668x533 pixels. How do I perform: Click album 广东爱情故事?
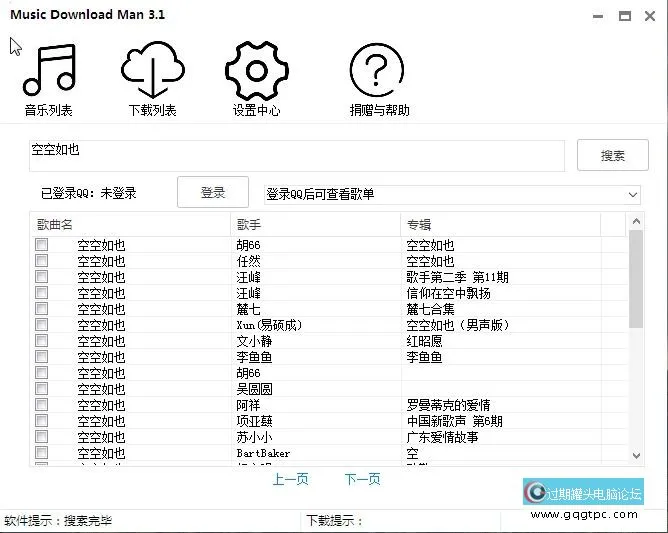pyautogui.click(x=442, y=437)
